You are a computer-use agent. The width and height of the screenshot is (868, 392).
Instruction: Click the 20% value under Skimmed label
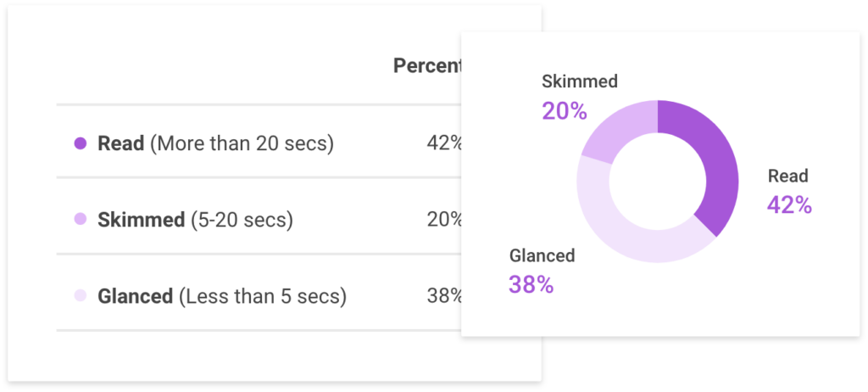(564, 111)
